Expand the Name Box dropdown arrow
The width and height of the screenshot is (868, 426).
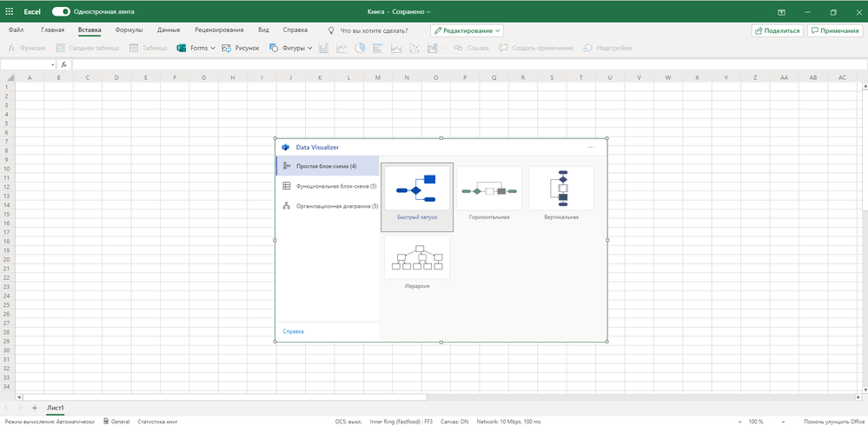[x=53, y=65]
